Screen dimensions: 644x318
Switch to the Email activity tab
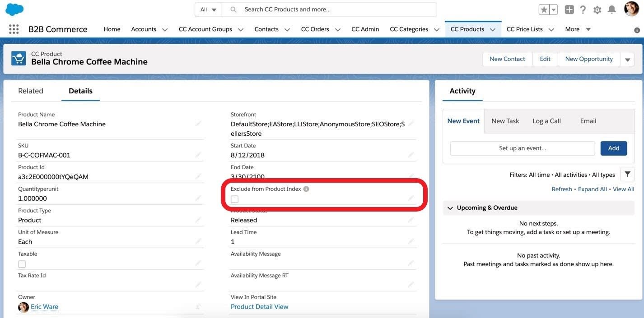pyautogui.click(x=588, y=121)
